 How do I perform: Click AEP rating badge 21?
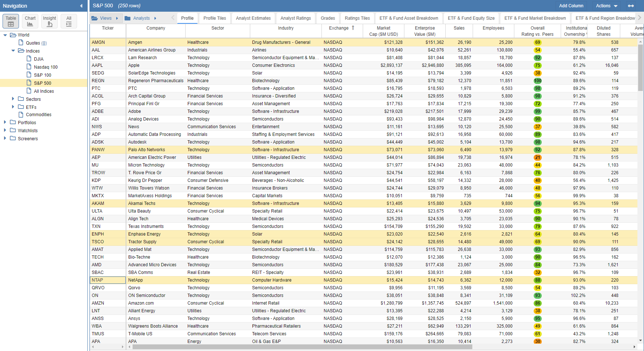[x=537, y=157]
